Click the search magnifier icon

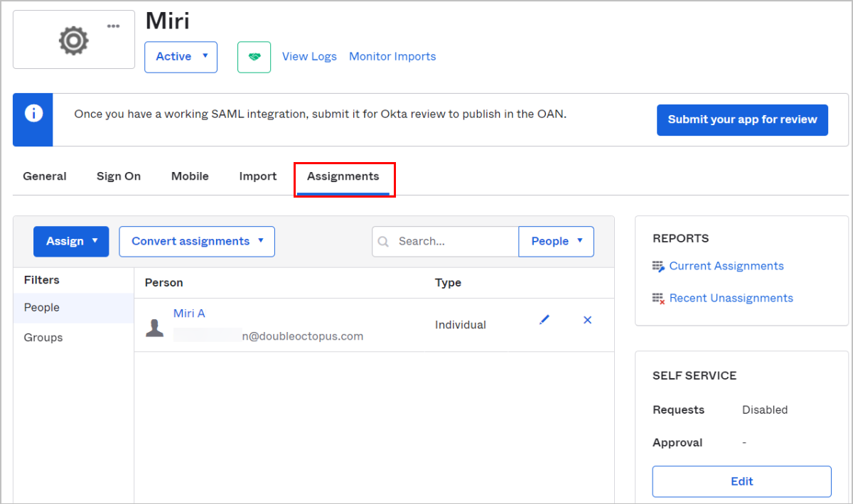pyautogui.click(x=383, y=242)
